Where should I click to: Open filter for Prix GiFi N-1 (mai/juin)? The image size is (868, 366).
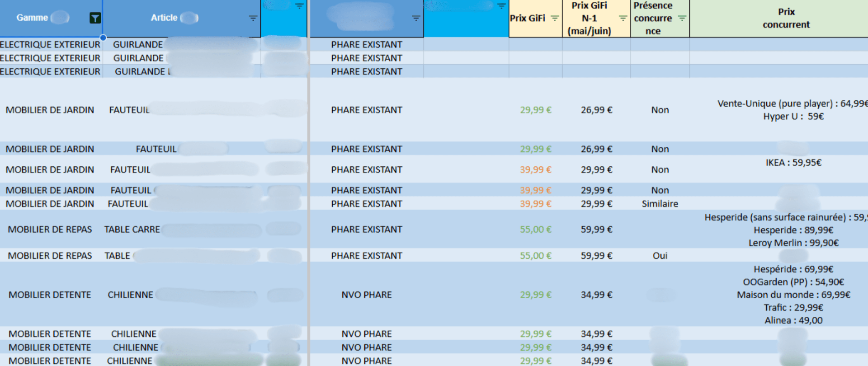tap(623, 18)
